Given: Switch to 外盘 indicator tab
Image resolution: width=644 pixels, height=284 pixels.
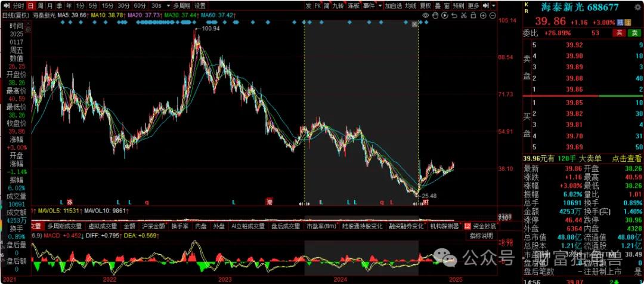Looking at the screenshot, I should click(219, 226).
